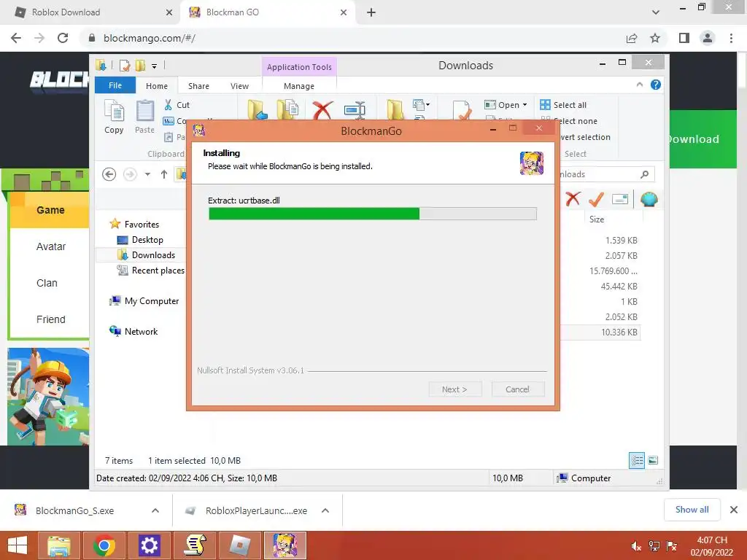
Task: Click the red X toolbar icon below search
Action: click(573, 199)
